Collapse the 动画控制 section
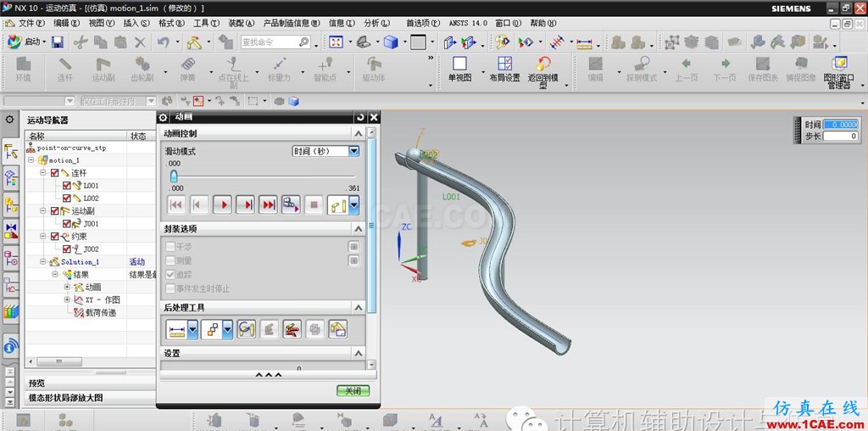The height and width of the screenshot is (431, 868). [359, 133]
